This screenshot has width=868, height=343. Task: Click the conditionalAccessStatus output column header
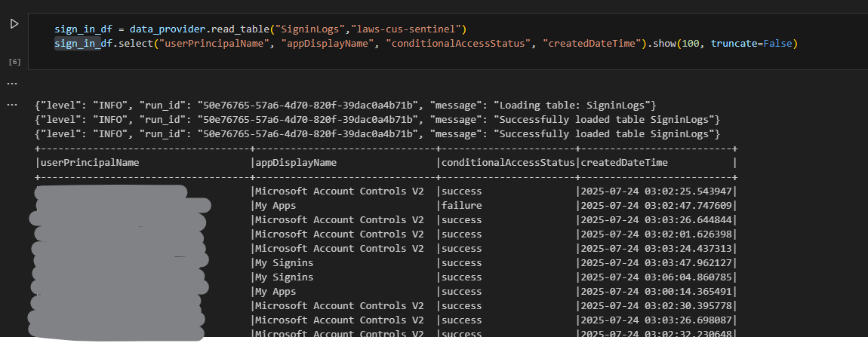(507, 162)
